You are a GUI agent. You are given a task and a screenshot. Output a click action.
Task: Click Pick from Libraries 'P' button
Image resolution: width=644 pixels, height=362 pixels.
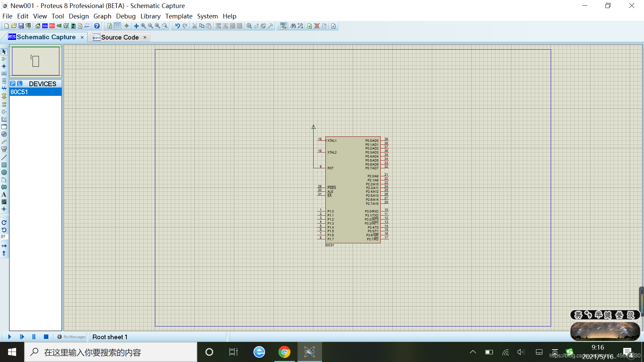[x=13, y=83]
